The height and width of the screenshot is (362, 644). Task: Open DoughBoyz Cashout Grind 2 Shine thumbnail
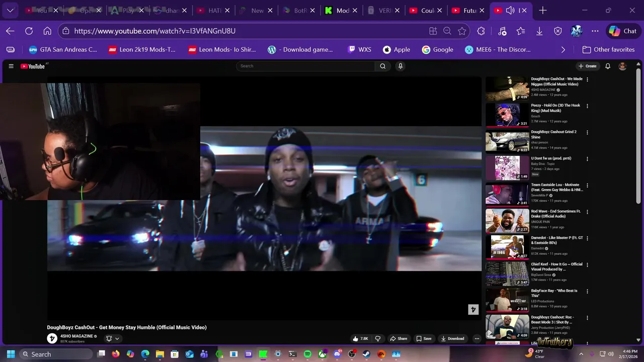point(507,142)
